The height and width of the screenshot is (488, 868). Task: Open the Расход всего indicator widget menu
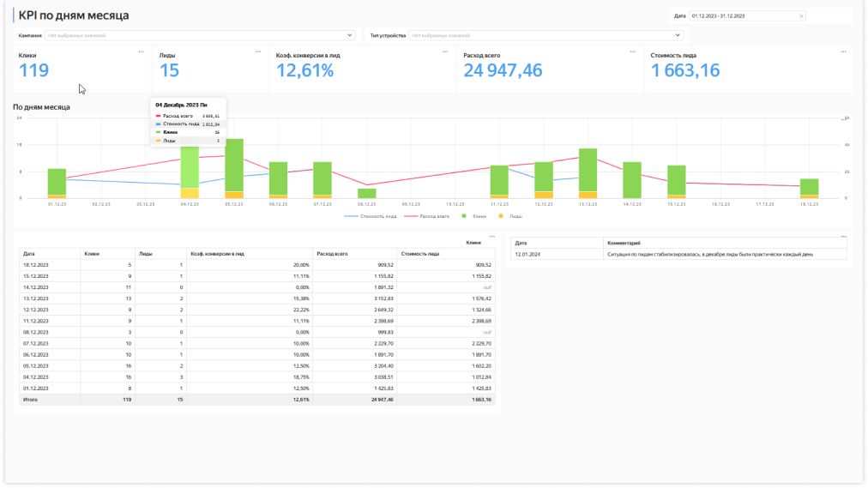pos(632,52)
